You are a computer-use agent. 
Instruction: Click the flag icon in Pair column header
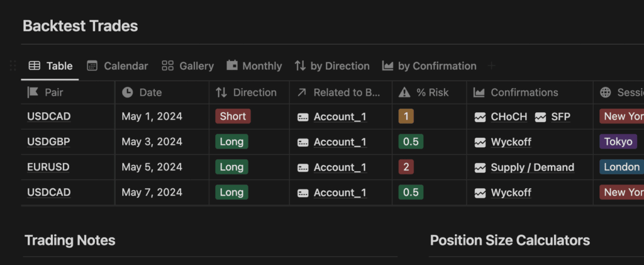click(33, 93)
